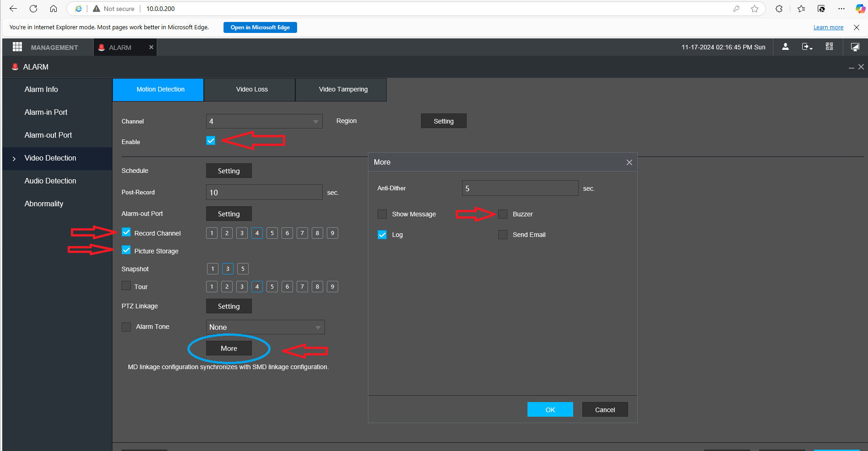
Task: Click the browser refresh icon
Action: point(33,9)
